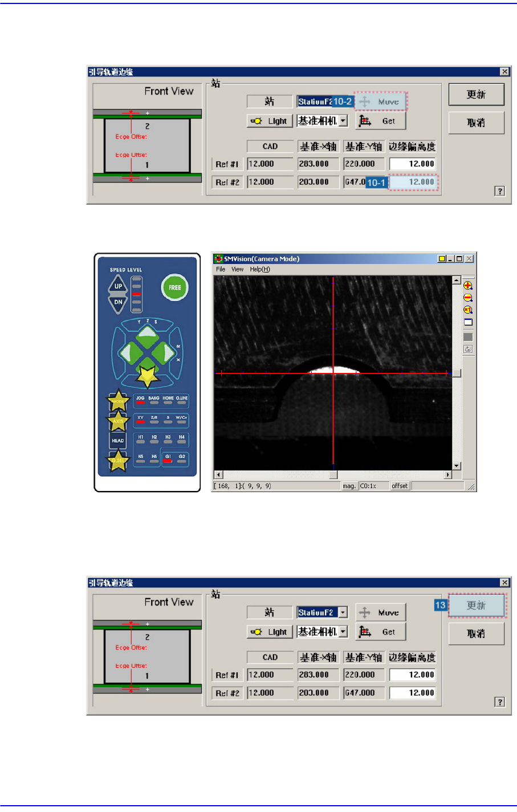Click the zoom out magnifier icon in SMVision

pos(468,298)
